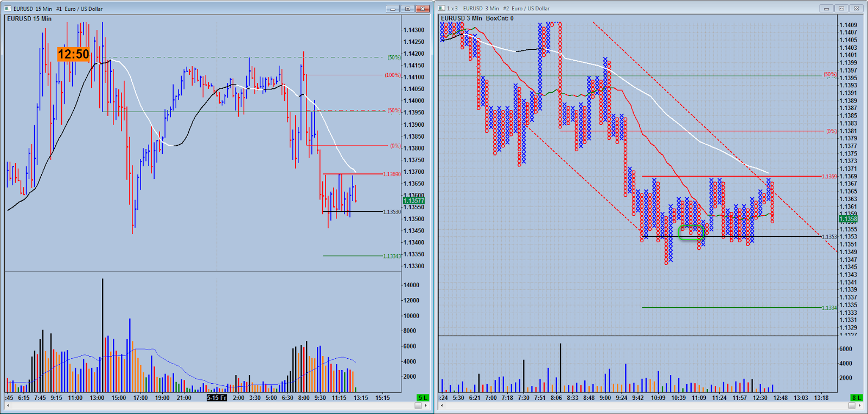
Task: Click the scrollbar thumb in 3 Min window
Action: tap(852, 405)
